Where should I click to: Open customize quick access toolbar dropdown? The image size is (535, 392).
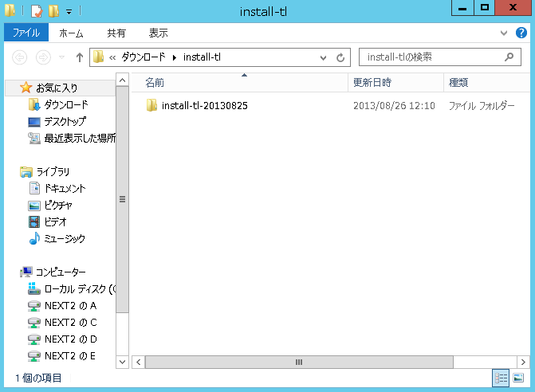tap(69, 12)
